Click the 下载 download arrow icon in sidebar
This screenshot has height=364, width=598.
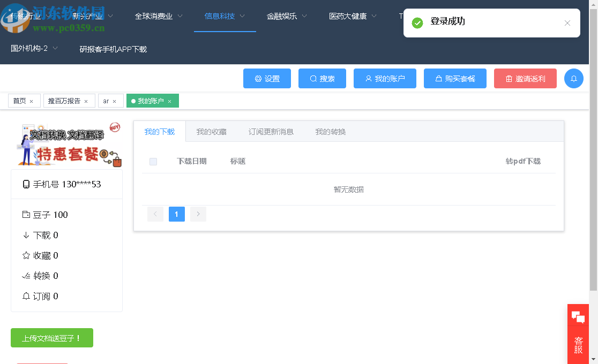[27, 235]
